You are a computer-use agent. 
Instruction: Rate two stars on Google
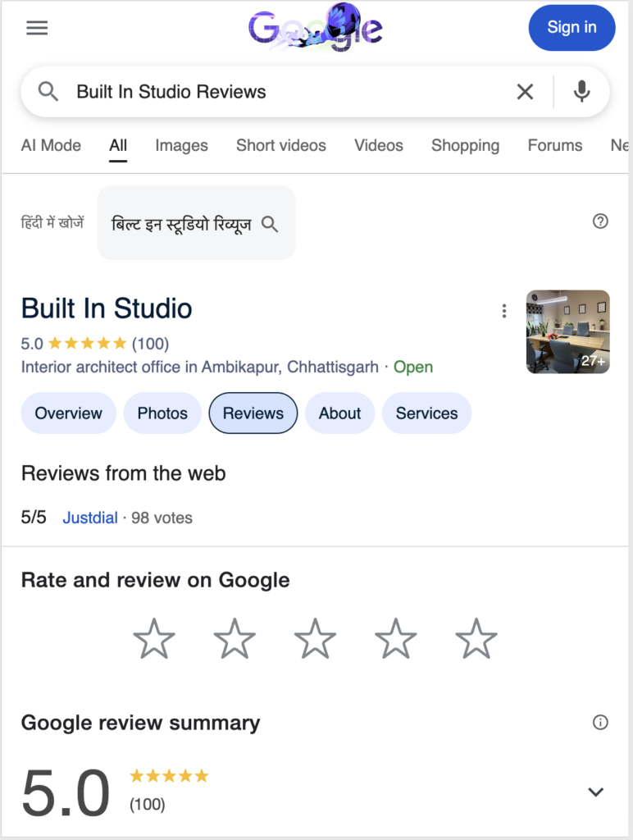click(235, 638)
